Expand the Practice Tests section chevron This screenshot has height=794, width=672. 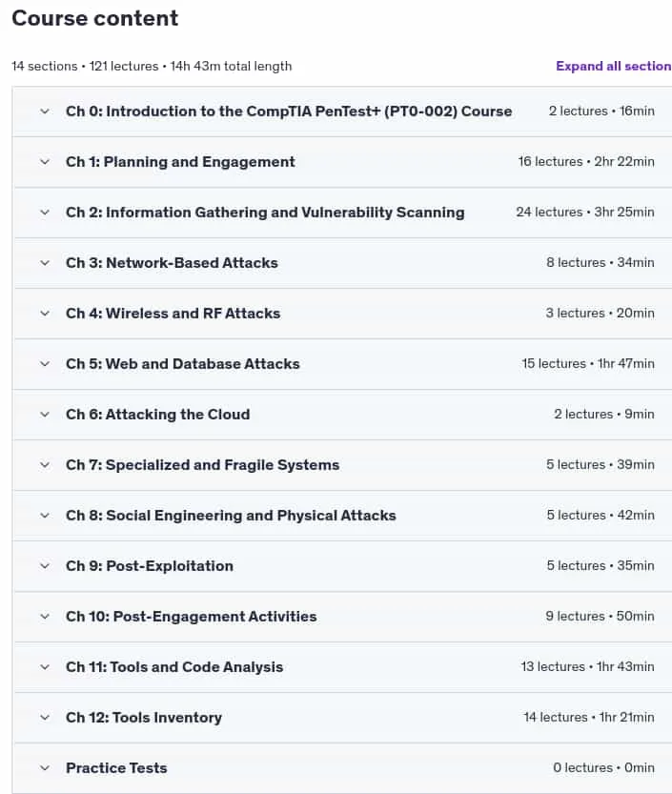click(x=45, y=768)
